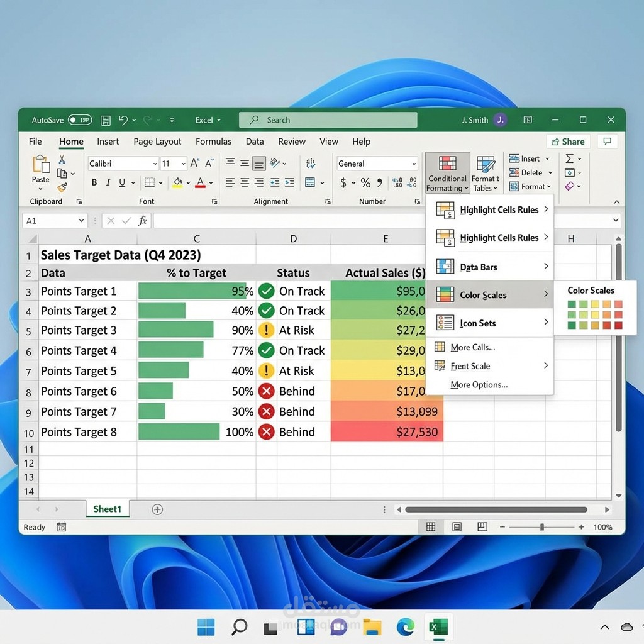Click the zoom slider handle
The width and height of the screenshot is (644, 644).
pos(542,527)
